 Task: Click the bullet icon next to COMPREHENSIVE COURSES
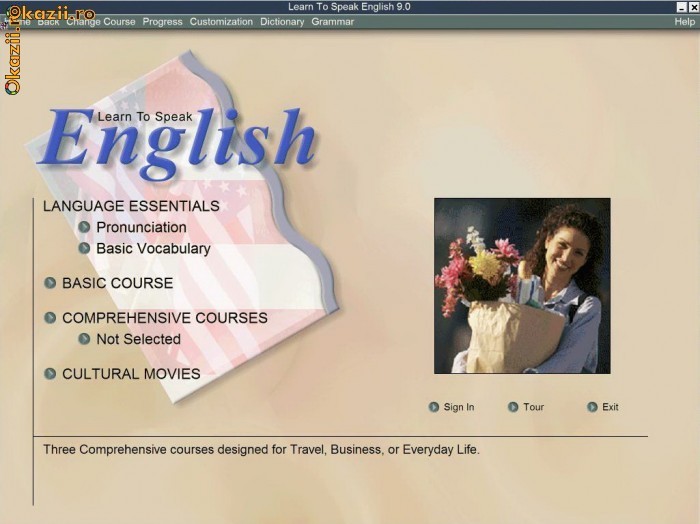coord(50,318)
